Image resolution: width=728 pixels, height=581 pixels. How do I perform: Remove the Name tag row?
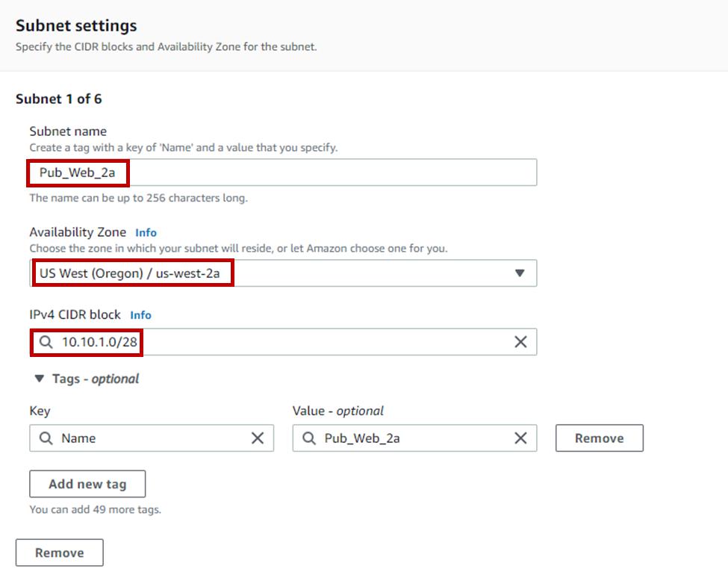600,438
